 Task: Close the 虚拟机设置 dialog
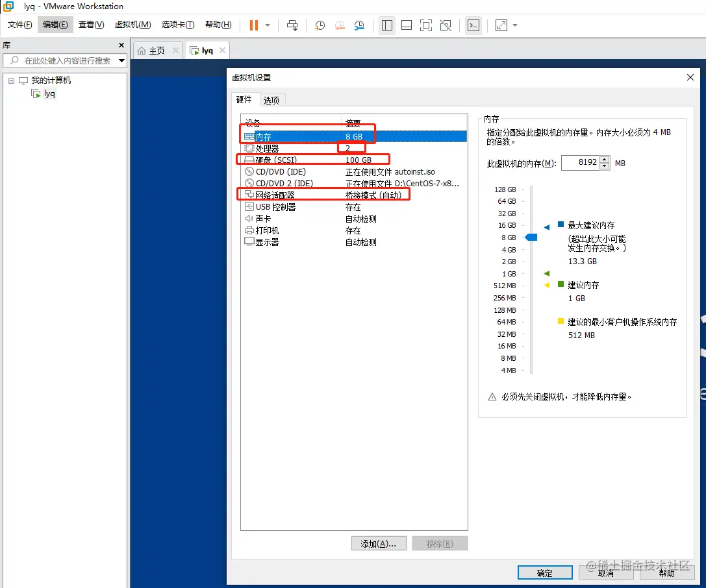point(690,77)
